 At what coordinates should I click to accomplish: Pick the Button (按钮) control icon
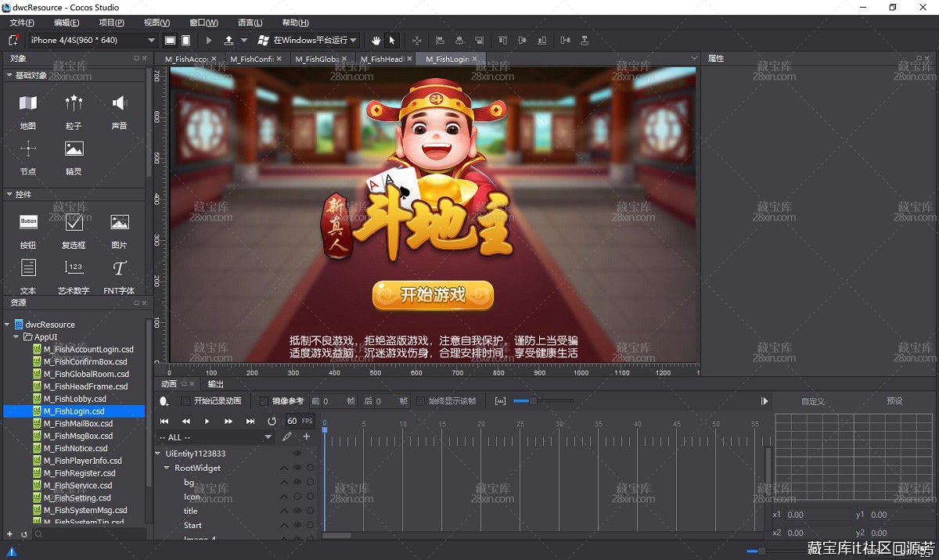[28, 222]
